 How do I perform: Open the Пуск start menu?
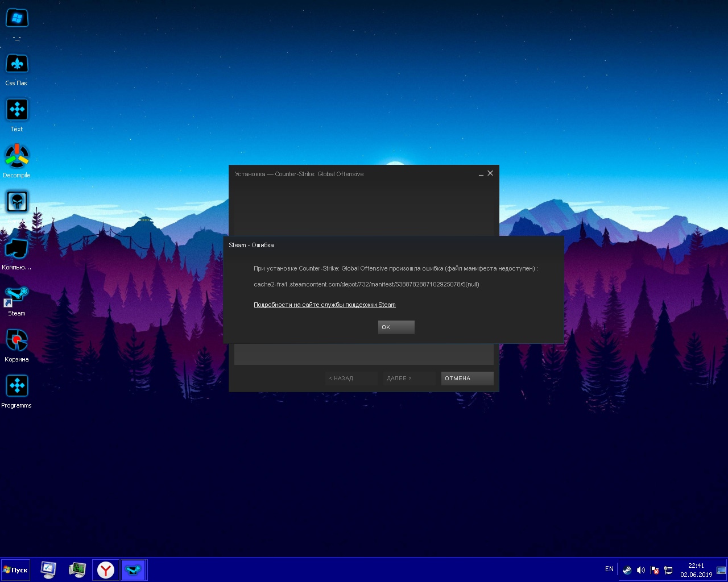click(15, 570)
